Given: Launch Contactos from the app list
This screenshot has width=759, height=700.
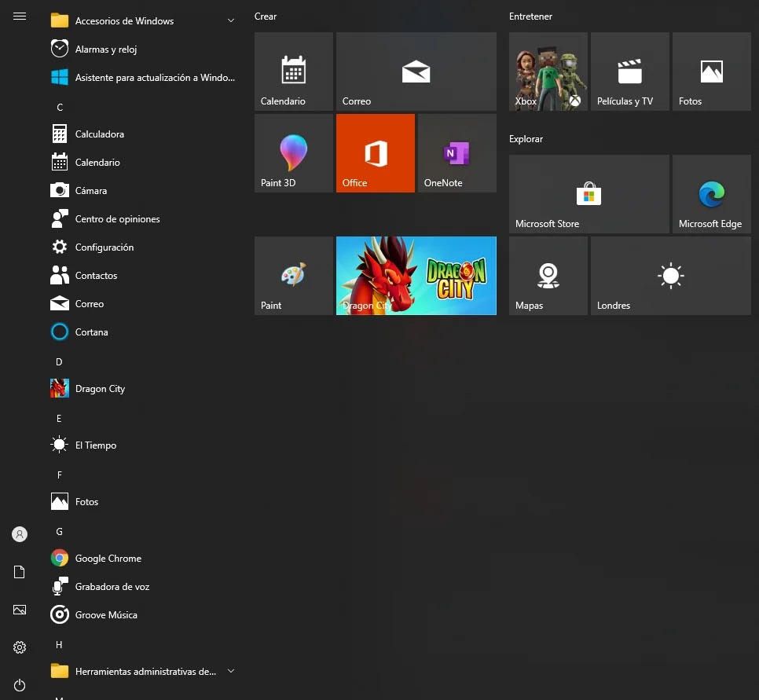Looking at the screenshot, I should click(x=143, y=276).
